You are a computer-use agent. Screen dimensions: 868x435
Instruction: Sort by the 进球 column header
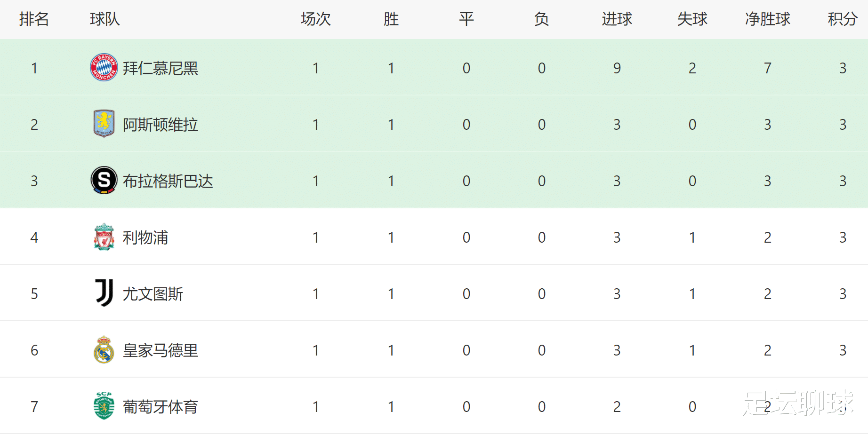617,19
